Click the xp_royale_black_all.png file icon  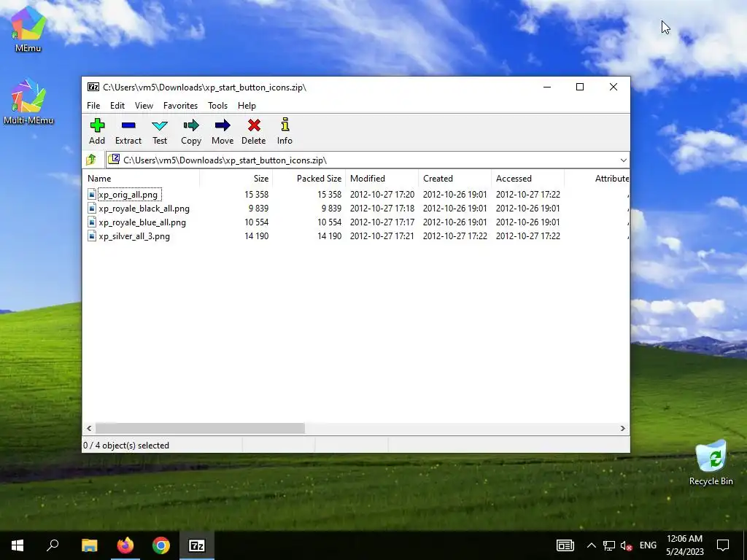[x=92, y=208]
